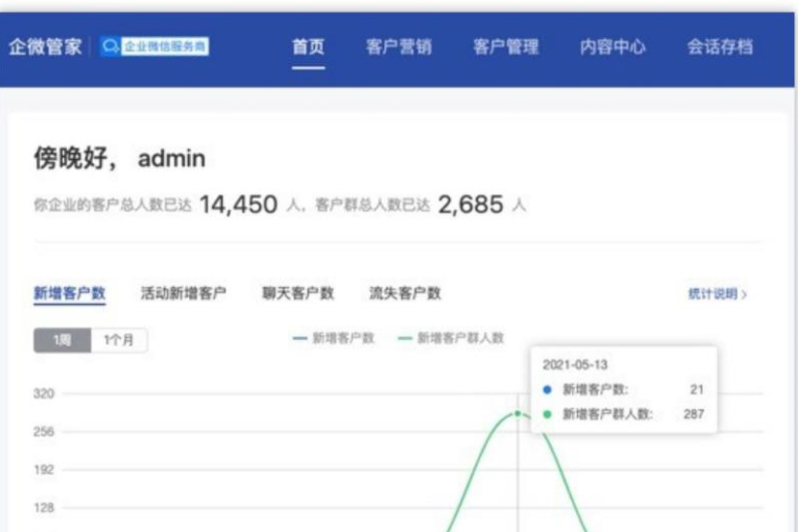This screenshot has width=798, height=532.
Task: Click the green data point on 2021-05-13
Action: pyautogui.click(x=518, y=414)
